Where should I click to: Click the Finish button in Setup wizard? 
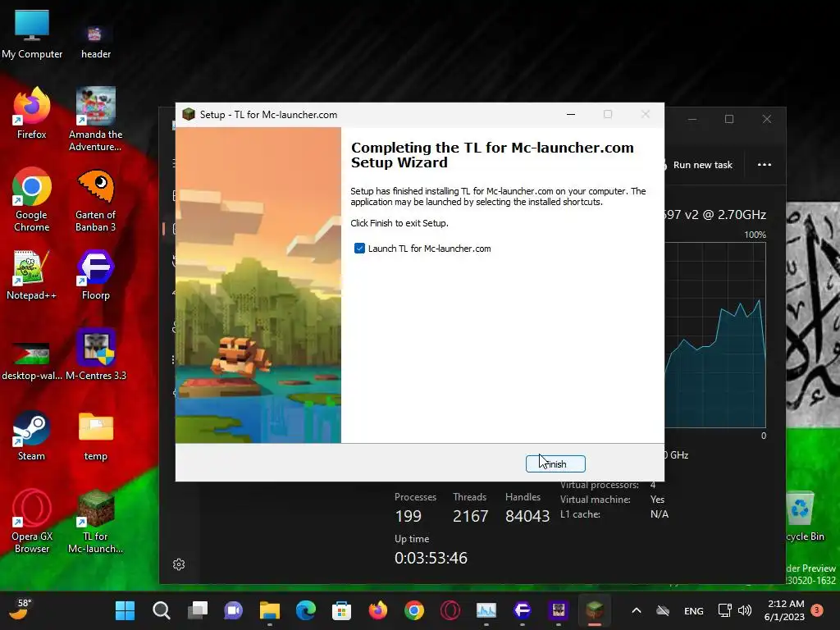555,463
